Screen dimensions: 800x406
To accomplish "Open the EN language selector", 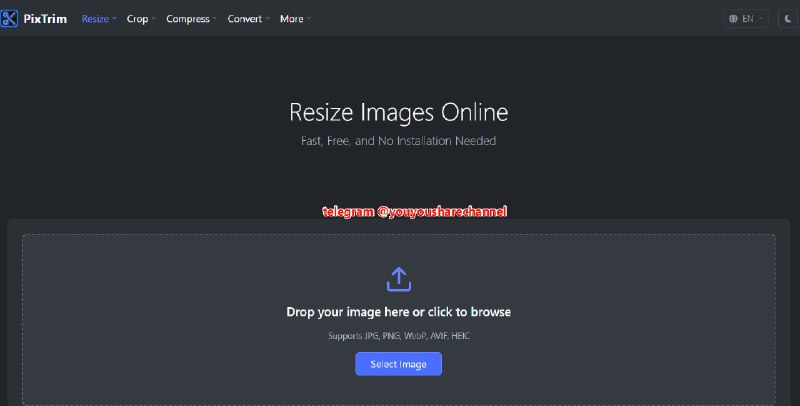I will (748, 19).
